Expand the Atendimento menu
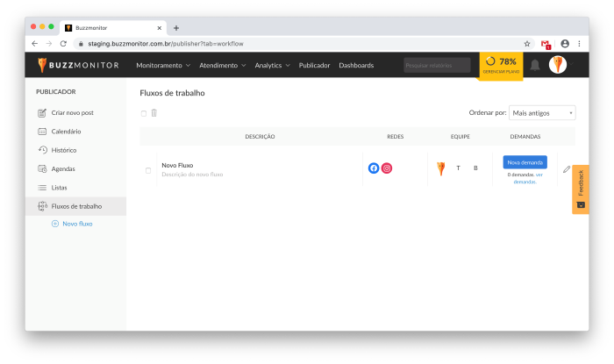614x364 pixels. [x=223, y=65]
